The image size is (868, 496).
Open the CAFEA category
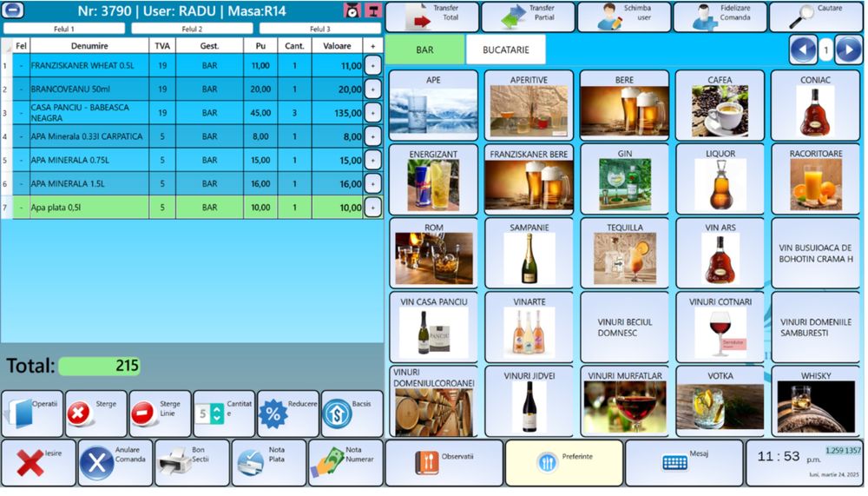pos(720,105)
